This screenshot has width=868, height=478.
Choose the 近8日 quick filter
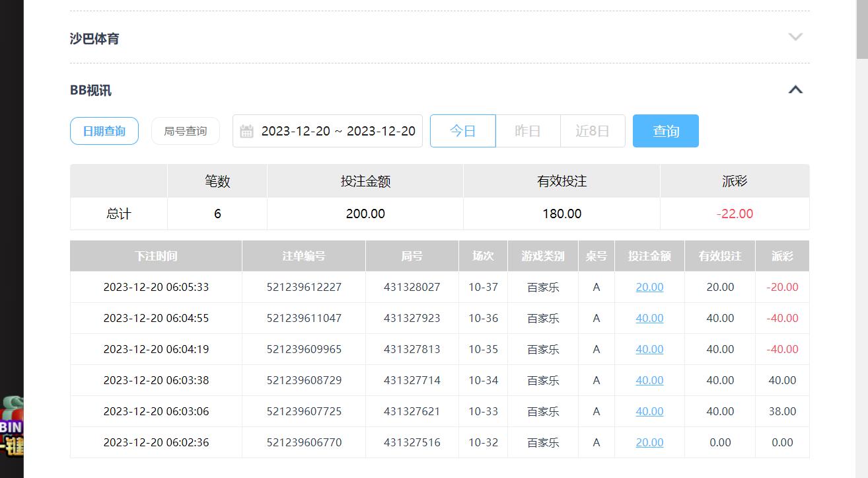click(x=593, y=131)
